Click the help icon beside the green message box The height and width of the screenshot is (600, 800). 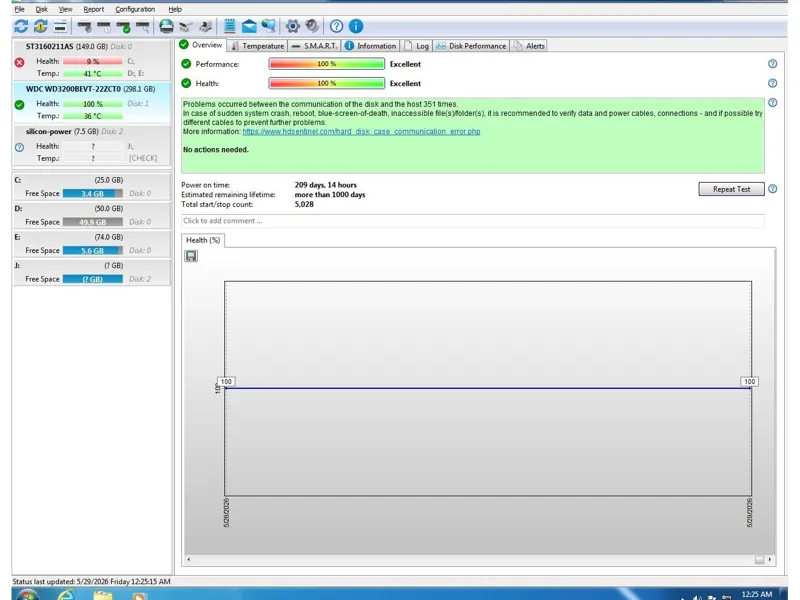(772, 103)
